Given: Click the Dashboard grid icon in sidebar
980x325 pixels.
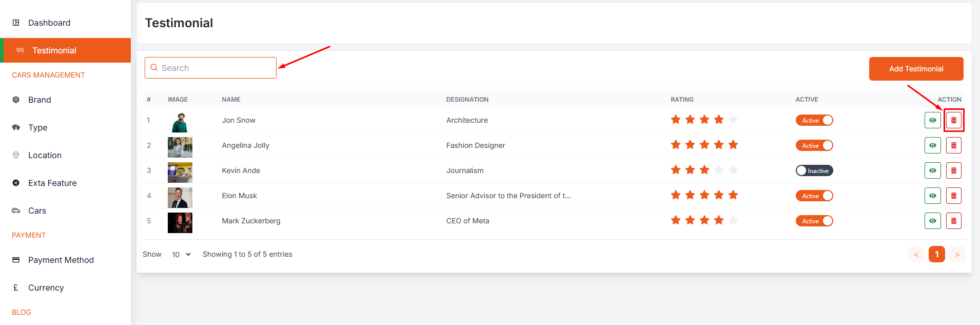Looking at the screenshot, I should [16, 23].
